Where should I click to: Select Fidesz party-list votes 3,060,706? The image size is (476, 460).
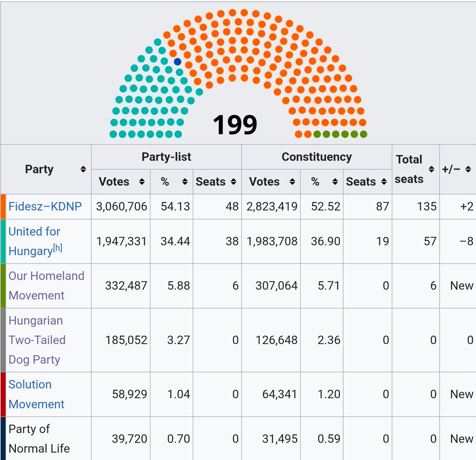(121, 206)
